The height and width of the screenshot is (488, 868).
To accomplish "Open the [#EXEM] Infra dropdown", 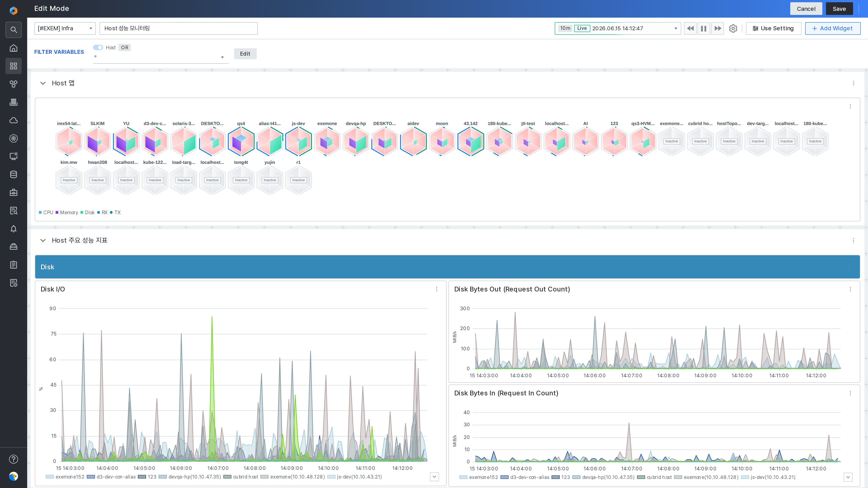I will tap(65, 28).
